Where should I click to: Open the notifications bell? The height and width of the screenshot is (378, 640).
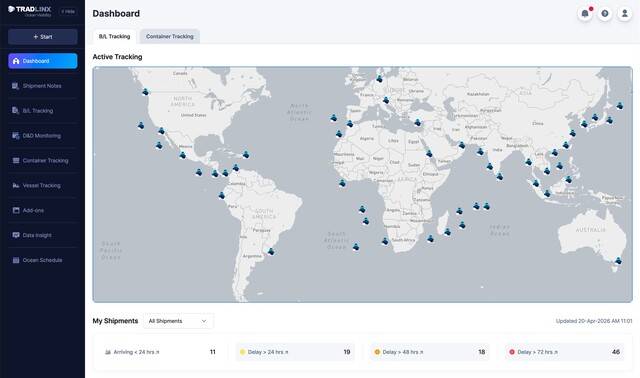[x=585, y=13]
